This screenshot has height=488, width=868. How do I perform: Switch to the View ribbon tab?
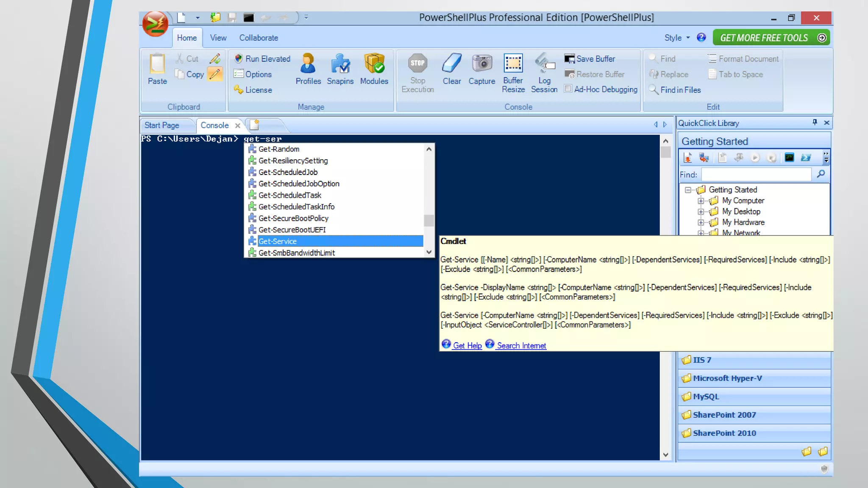218,38
